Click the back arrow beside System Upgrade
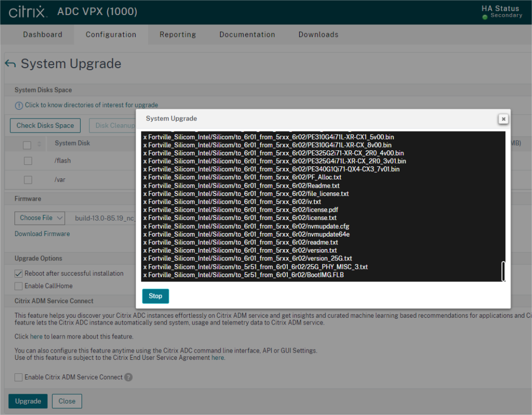Viewport: 532px width, 415px height. click(x=10, y=63)
